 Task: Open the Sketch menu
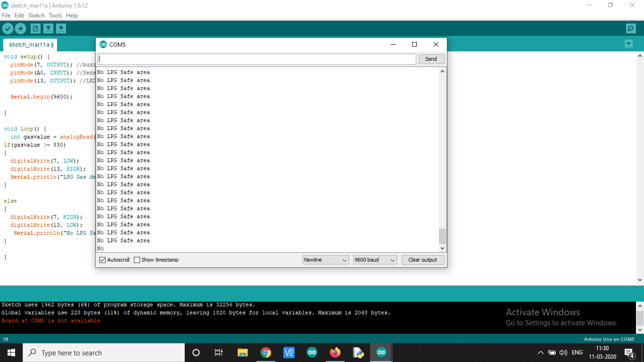click(36, 16)
